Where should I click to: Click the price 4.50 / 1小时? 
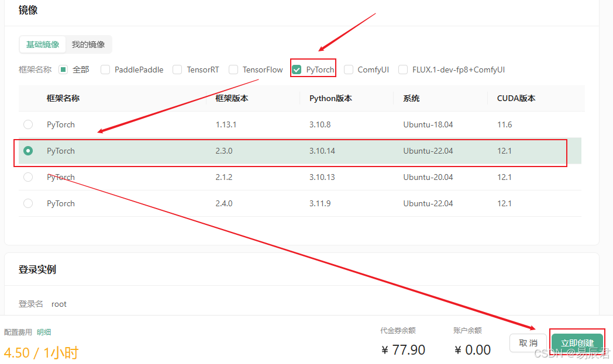[41, 353]
